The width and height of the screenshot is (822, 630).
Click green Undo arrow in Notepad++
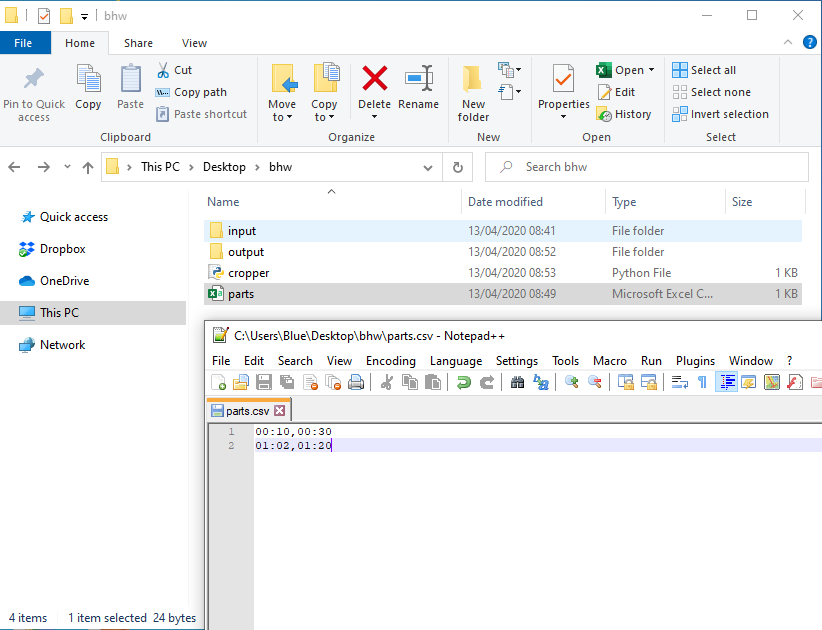[x=463, y=382]
